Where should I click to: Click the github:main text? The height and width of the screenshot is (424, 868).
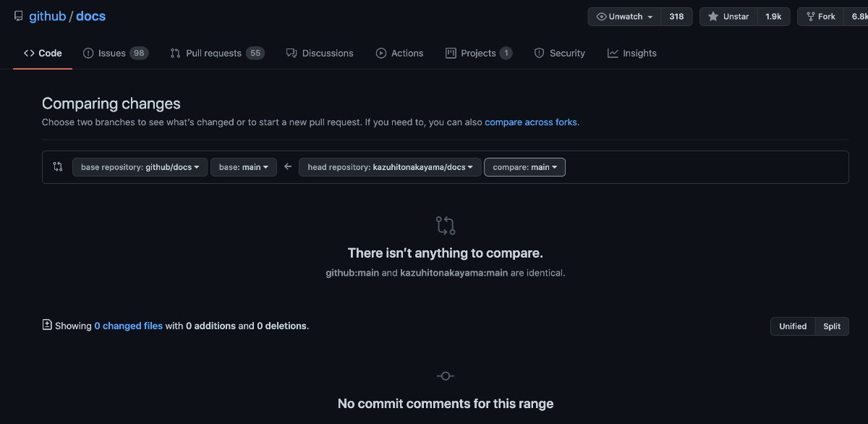[352, 274]
